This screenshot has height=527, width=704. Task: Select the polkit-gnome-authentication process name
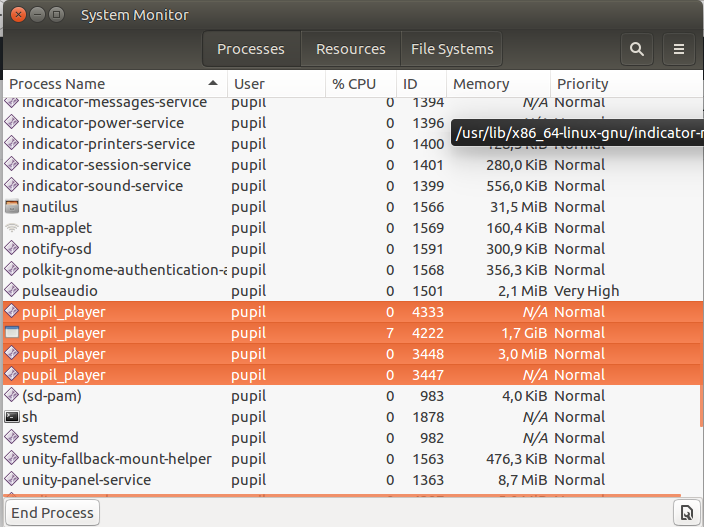124,270
